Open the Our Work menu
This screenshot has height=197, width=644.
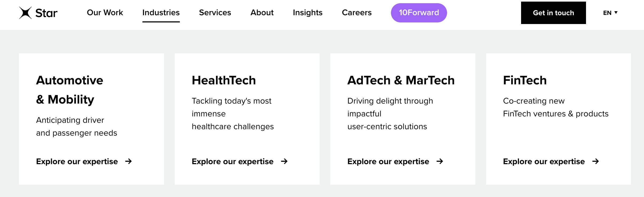[105, 13]
